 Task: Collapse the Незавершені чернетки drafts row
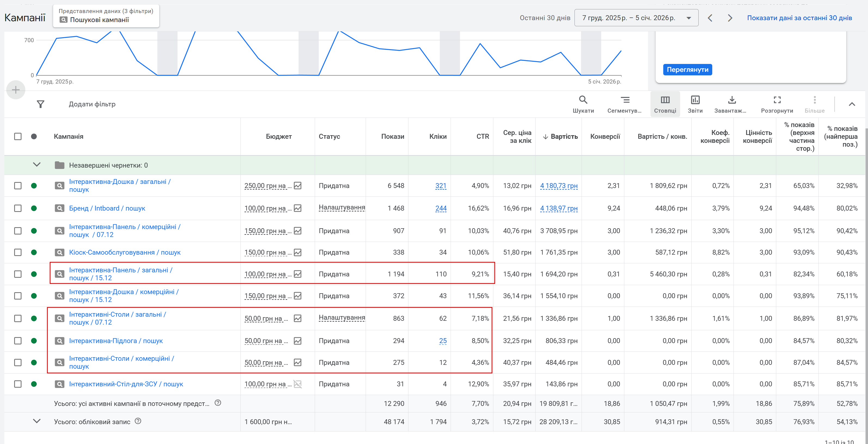[x=37, y=165]
